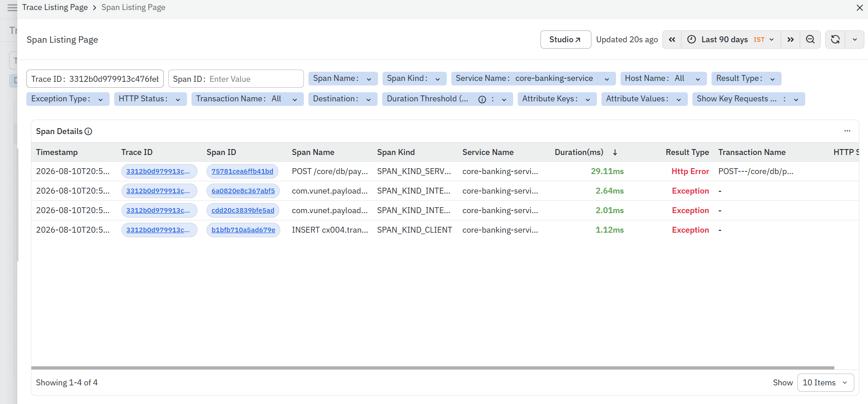The image size is (868, 404).
Task: Open trace ID link in 2.01ms row
Action: [x=158, y=210]
